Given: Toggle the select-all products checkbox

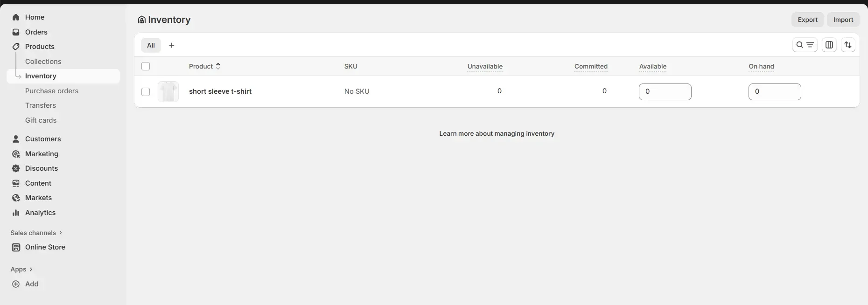Looking at the screenshot, I should click(x=146, y=66).
